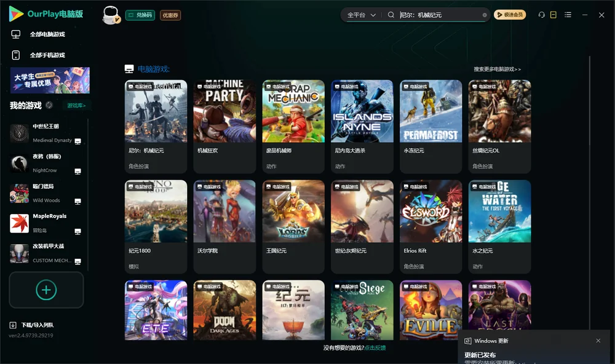Viewport: 615px width, 364px height.
Task: Click PC badge icon on MapleRoyals row
Action: [77, 231]
